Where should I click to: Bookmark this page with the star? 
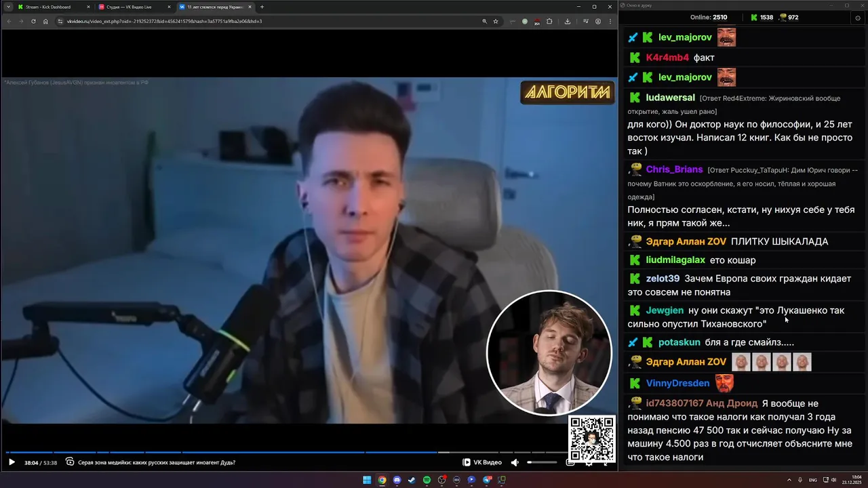(x=496, y=21)
